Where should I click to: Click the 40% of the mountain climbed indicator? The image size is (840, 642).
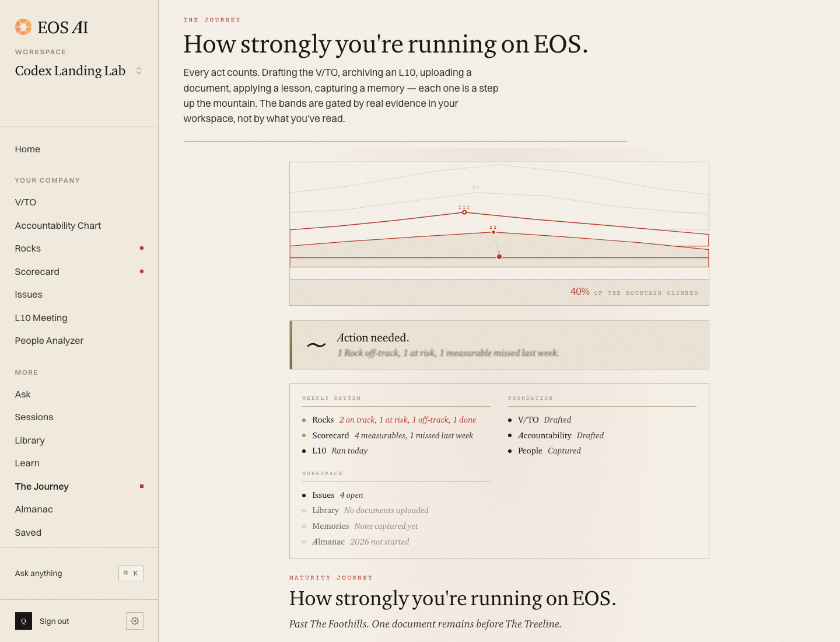(634, 292)
